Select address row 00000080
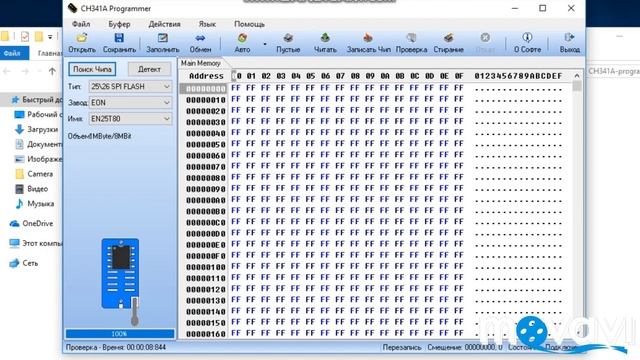The image size is (640, 360). click(206, 178)
